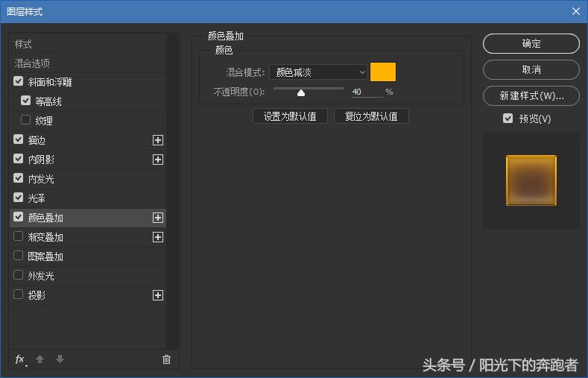Click the opacity value field showing 40

tap(367, 92)
